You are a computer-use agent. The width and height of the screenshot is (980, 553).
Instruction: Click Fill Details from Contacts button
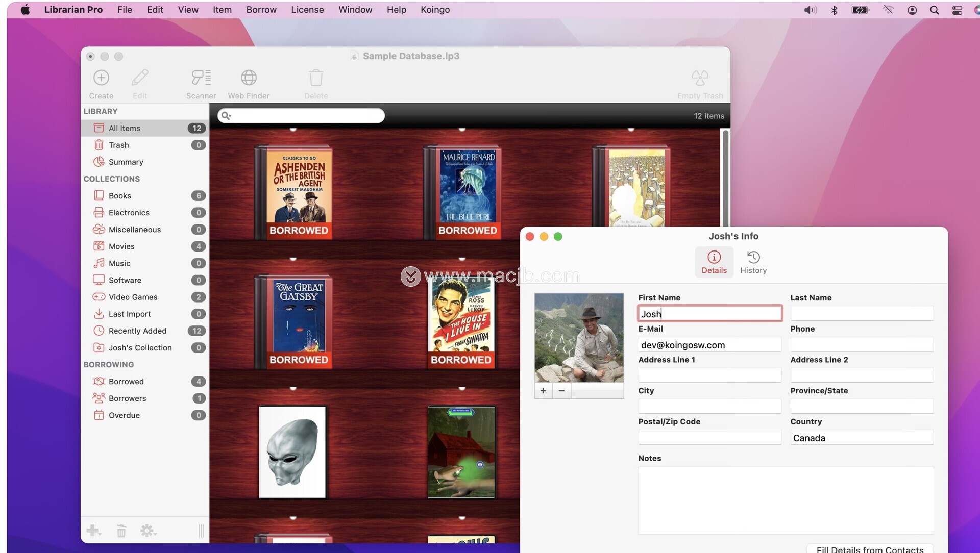(x=870, y=549)
